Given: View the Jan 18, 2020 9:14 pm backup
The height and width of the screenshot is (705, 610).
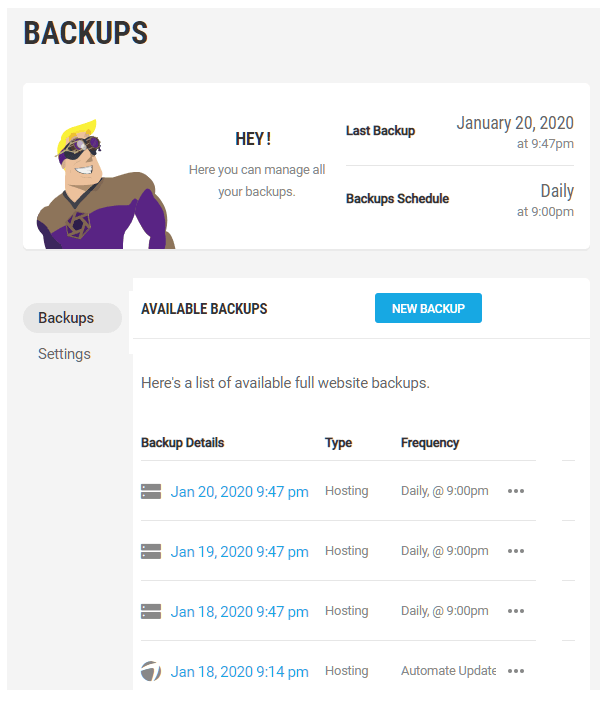Looking at the screenshot, I should pyautogui.click(x=239, y=671).
